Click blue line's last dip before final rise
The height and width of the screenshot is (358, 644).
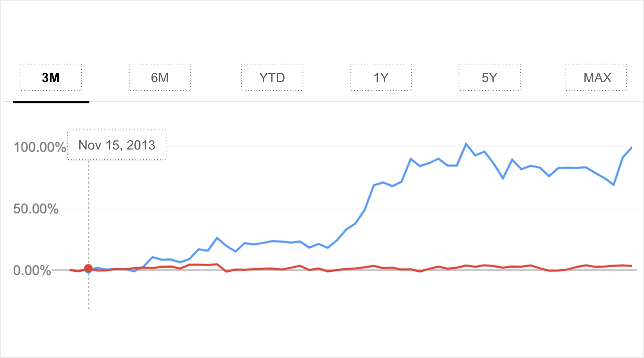pos(614,185)
